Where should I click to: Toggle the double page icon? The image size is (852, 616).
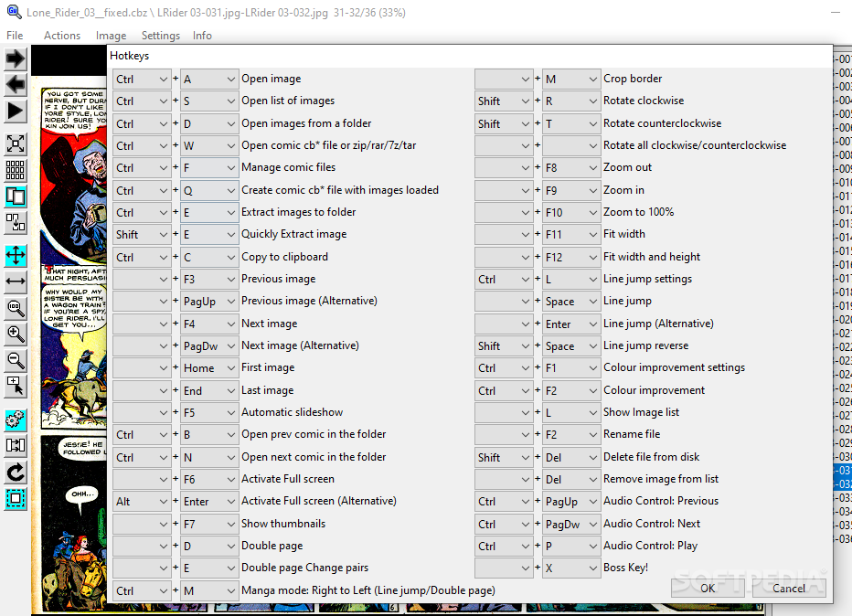pyautogui.click(x=16, y=196)
